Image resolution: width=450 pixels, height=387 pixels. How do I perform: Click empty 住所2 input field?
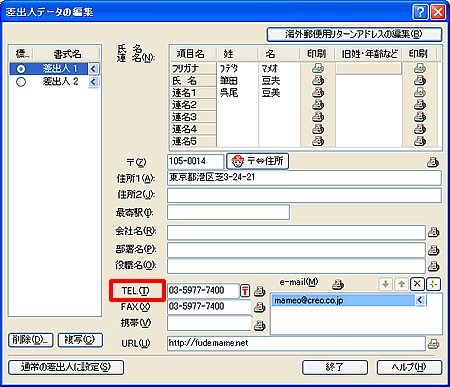(x=304, y=195)
